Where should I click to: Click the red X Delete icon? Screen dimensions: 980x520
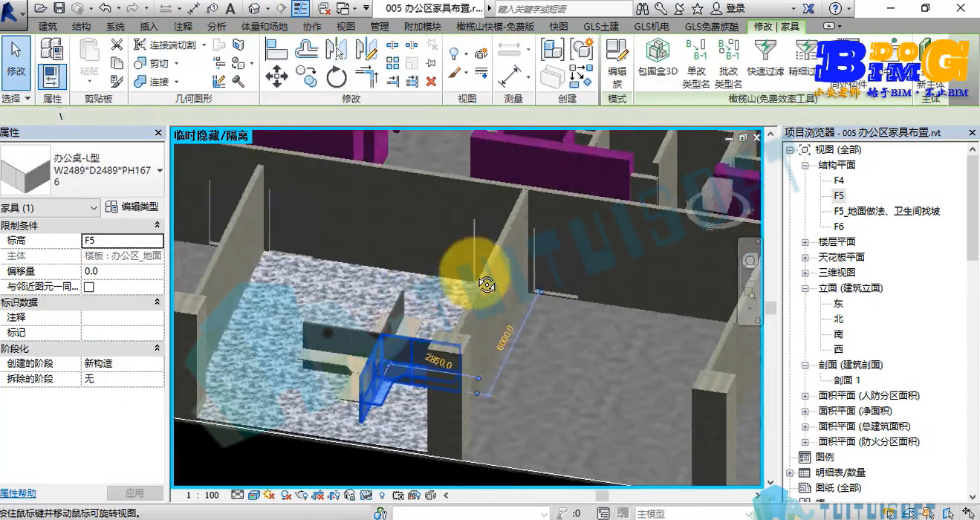pos(431,81)
